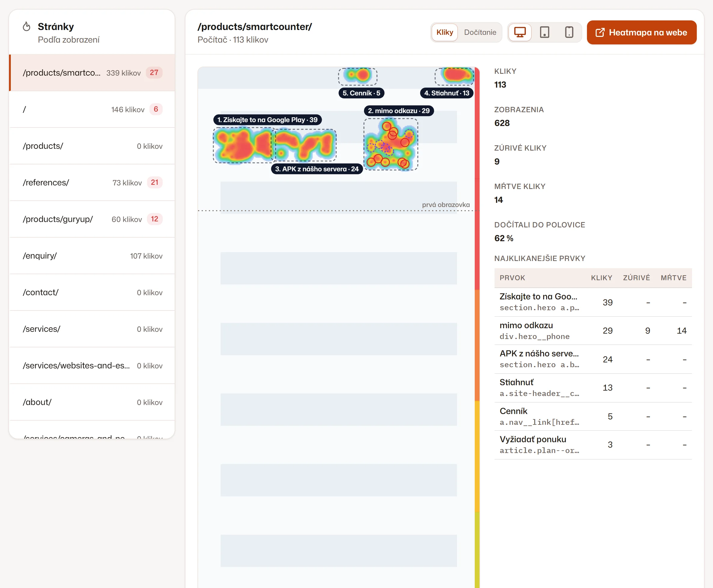Screen dimensions: 713x588
Task: Click the MŔTVE column header
Action: [x=673, y=278]
